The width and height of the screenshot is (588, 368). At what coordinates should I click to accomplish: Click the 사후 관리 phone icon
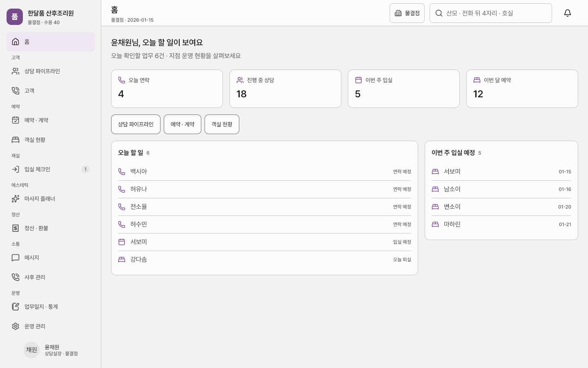coord(16,277)
